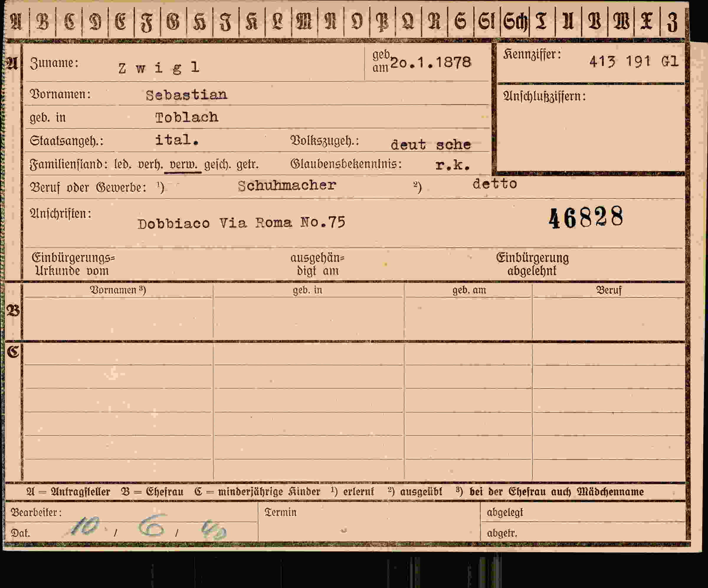Select the footnote "2) ausgeübt"
The height and width of the screenshot is (588, 708).
pos(415,492)
